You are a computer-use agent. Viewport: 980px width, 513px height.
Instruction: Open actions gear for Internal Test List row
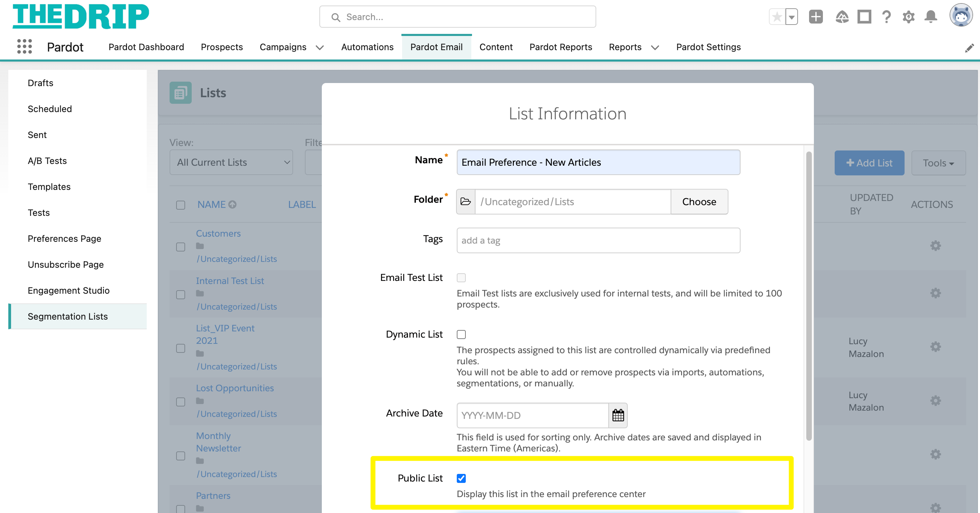click(x=935, y=293)
